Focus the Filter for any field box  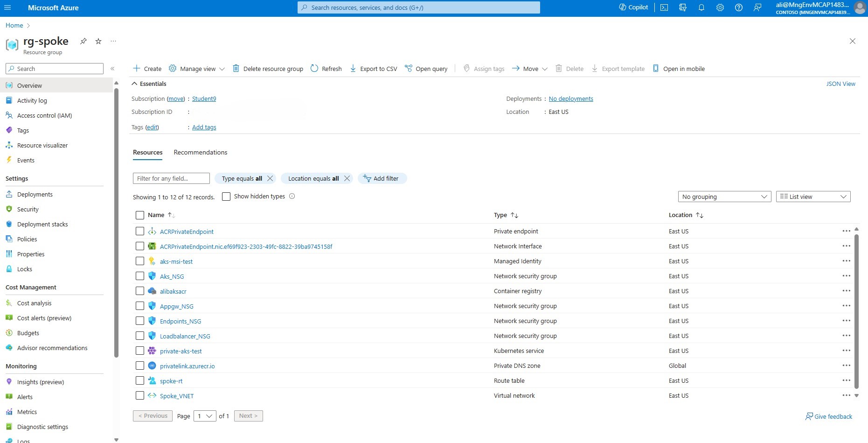point(171,178)
